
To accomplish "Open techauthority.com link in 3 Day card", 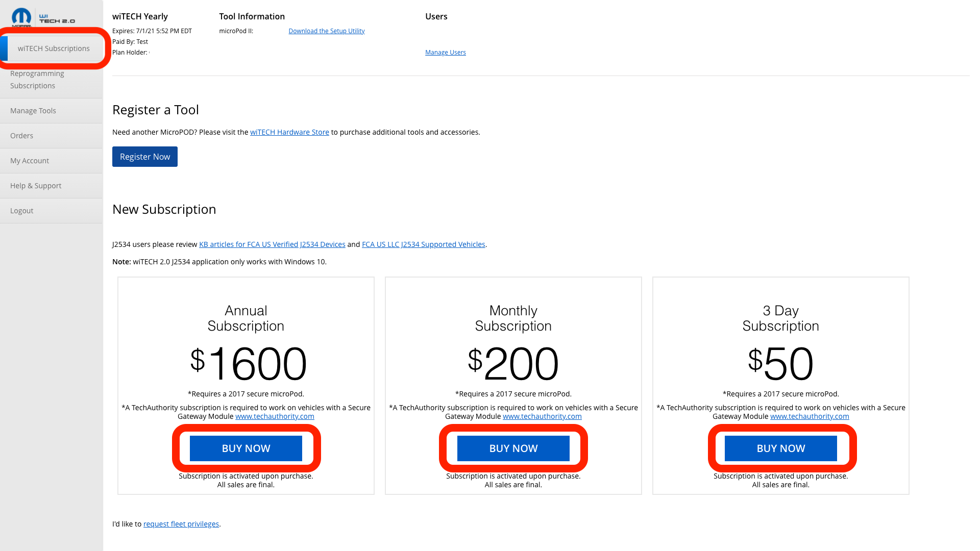I will [810, 416].
